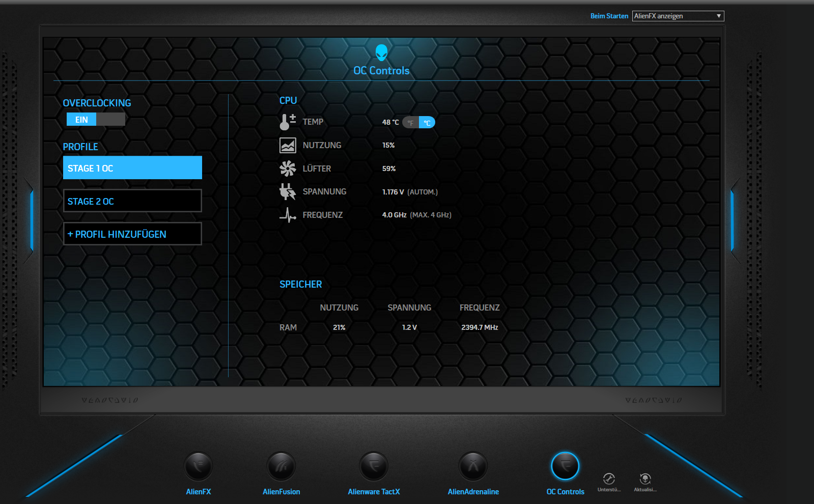814x504 pixels.
Task: Select the STAGE 1 OC profile
Action: pyautogui.click(x=132, y=167)
